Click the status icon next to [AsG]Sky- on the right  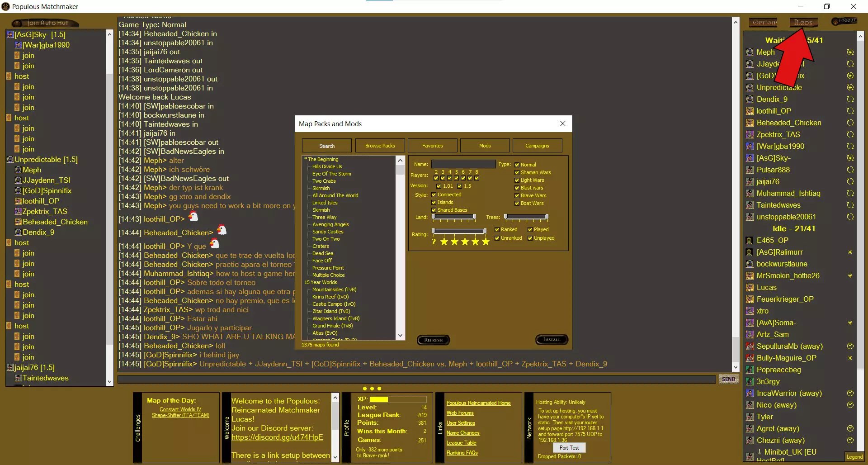pyautogui.click(x=850, y=158)
